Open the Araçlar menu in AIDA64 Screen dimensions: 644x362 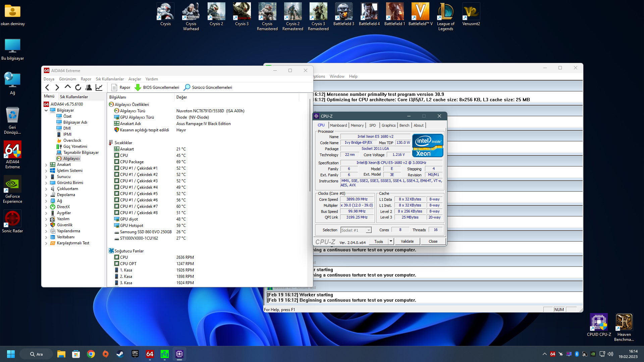(x=135, y=79)
